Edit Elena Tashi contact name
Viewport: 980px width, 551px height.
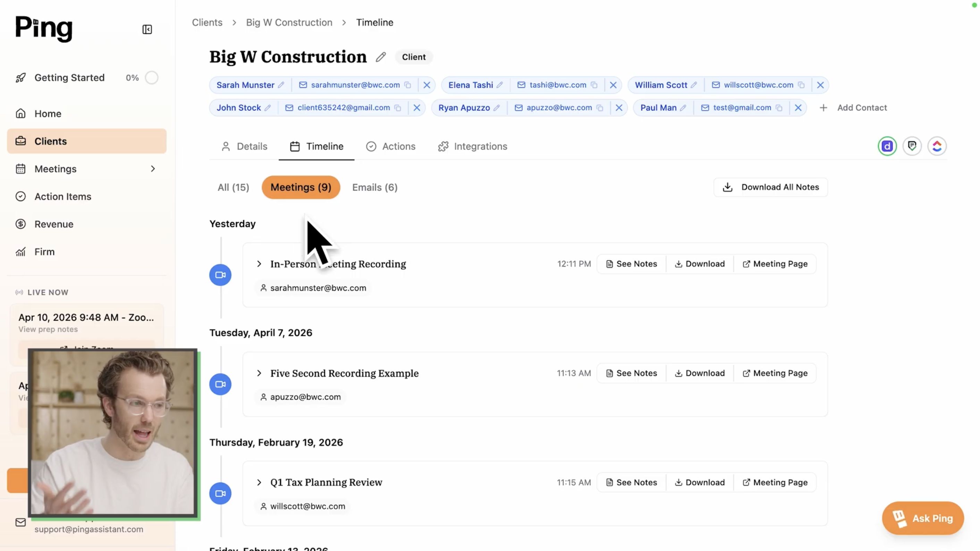(499, 85)
